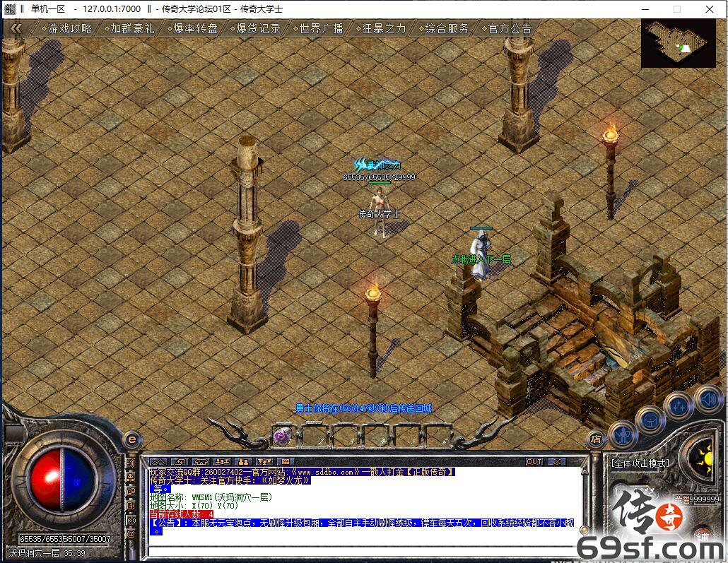Click the minimap thumbnail
The width and height of the screenshot is (728, 563).
[x=679, y=44]
